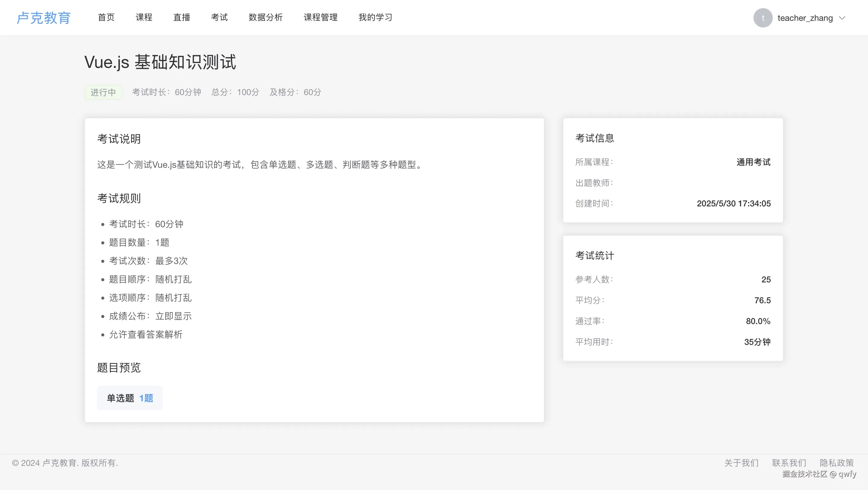The width and height of the screenshot is (868, 490).
Task: Click the 卢克教育 logo
Action: point(44,18)
